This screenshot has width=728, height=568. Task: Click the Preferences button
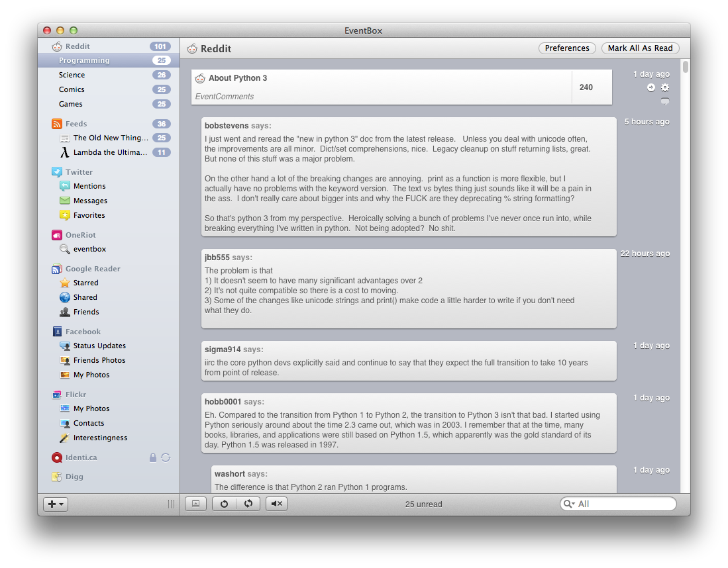click(566, 48)
